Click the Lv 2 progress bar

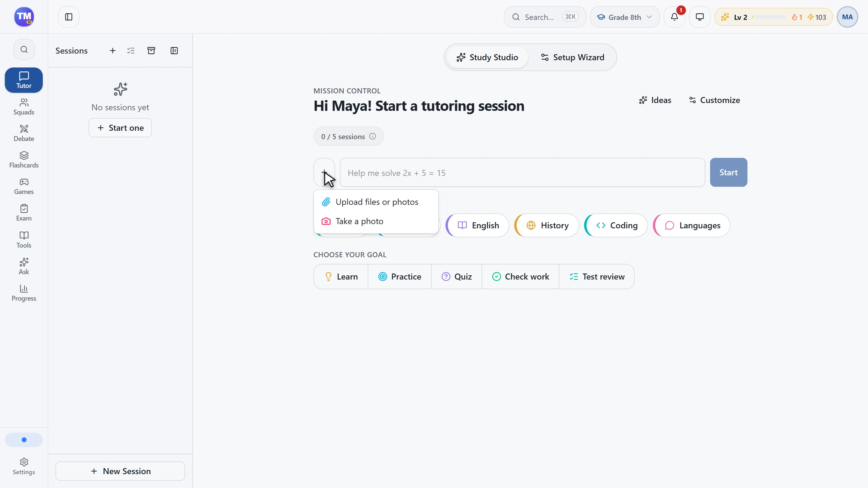[769, 17]
